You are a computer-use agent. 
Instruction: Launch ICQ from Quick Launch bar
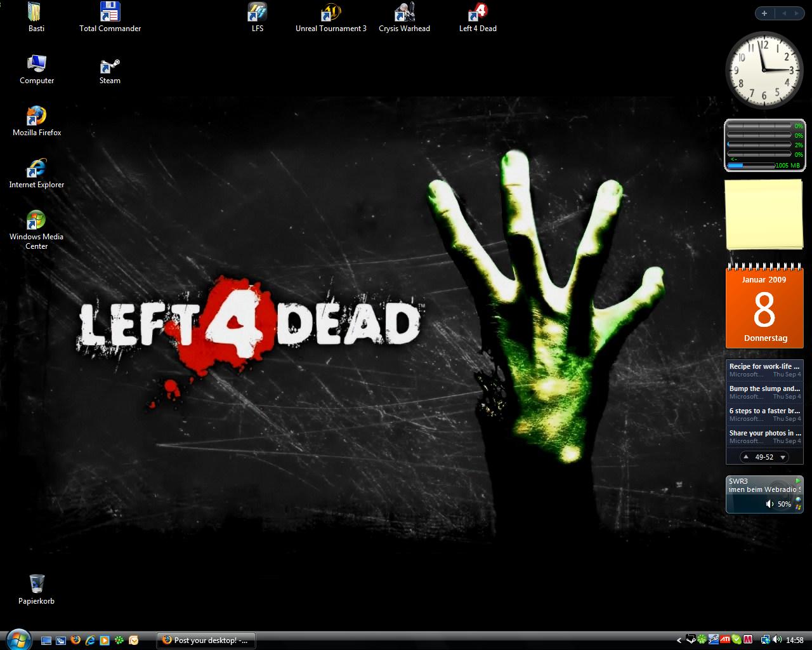click(x=119, y=640)
